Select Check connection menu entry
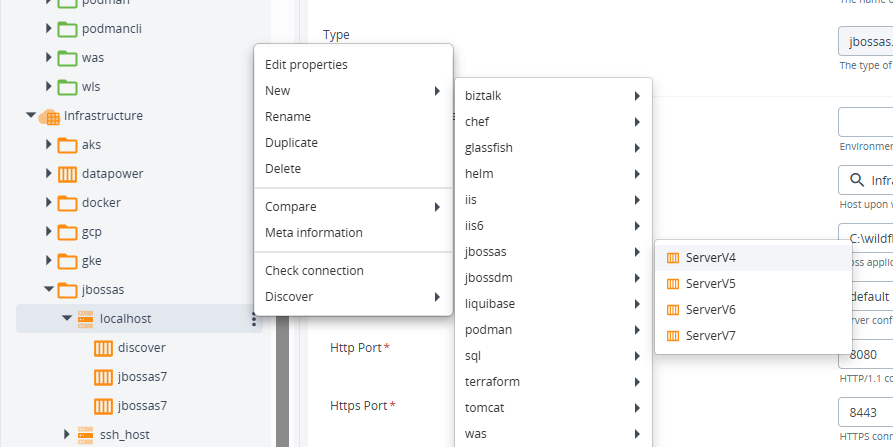Screen dimensions: 893x447 314,271
